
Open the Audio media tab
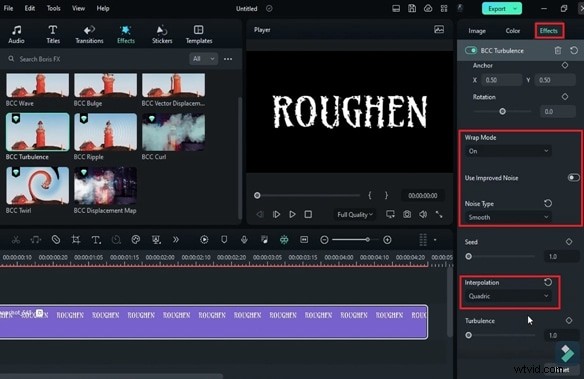point(16,35)
